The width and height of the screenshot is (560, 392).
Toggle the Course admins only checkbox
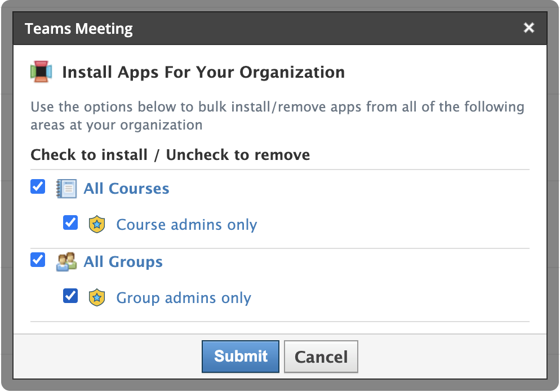[x=70, y=223]
